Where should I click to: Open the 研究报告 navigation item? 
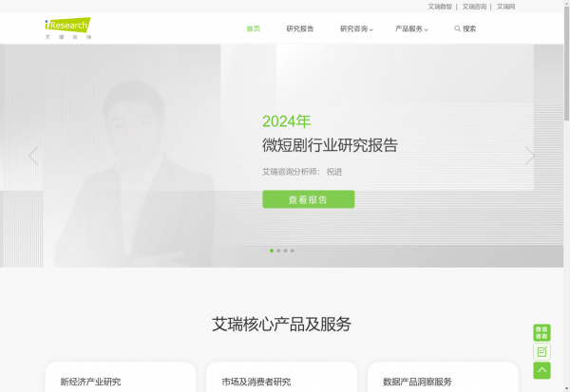300,28
